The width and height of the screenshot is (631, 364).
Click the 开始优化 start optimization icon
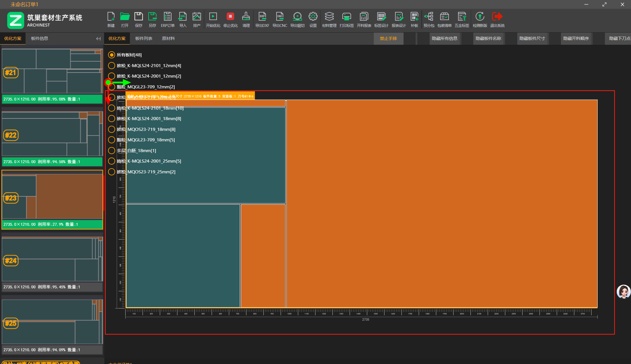point(213,19)
